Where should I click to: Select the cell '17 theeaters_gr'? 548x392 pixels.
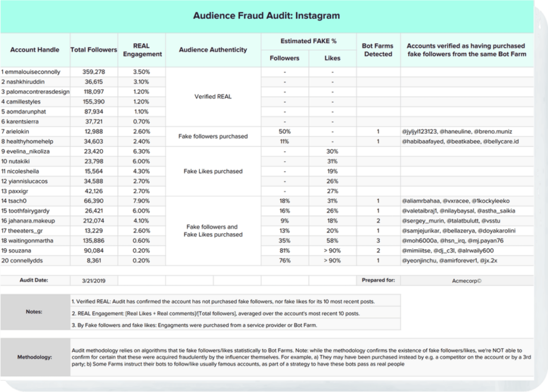[35, 230]
